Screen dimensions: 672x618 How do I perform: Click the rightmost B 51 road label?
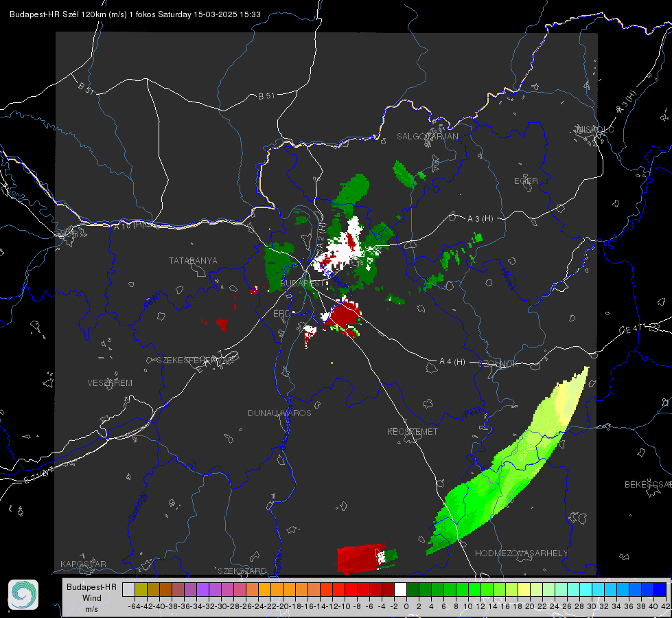click(266, 96)
